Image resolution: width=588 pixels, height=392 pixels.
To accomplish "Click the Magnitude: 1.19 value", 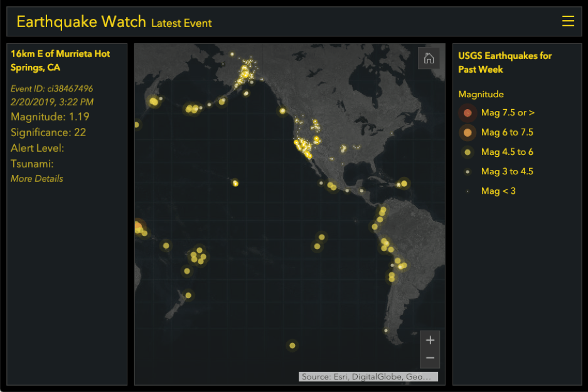I will (x=50, y=117).
